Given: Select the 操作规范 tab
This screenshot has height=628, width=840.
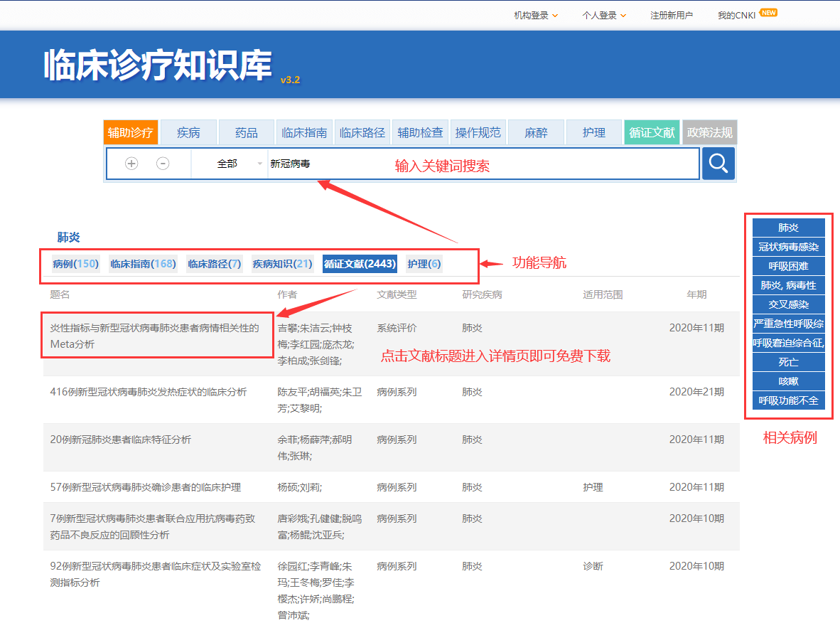Looking at the screenshot, I should coord(478,132).
